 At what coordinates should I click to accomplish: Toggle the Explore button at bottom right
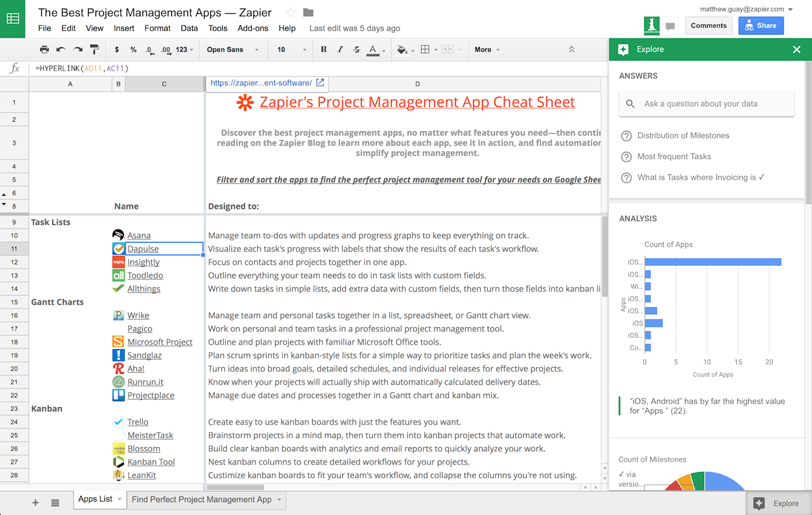click(778, 503)
